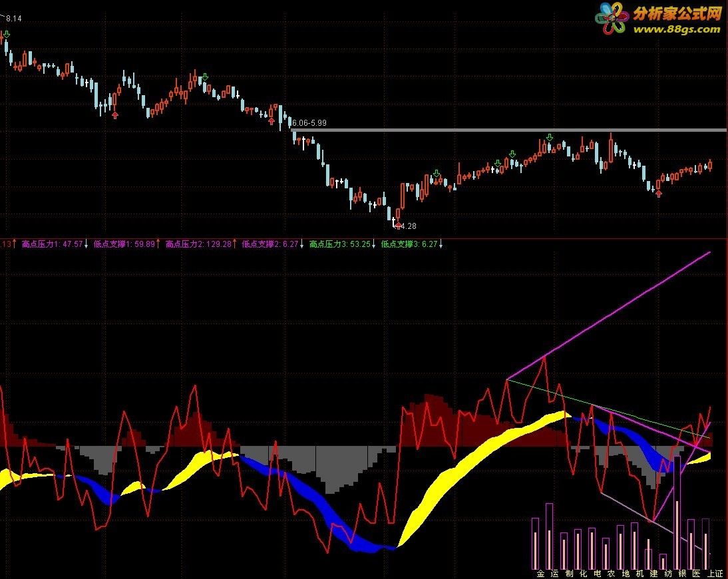Click the 机 sector label
Viewport: 728px width, 579px height.
(639, 574)
